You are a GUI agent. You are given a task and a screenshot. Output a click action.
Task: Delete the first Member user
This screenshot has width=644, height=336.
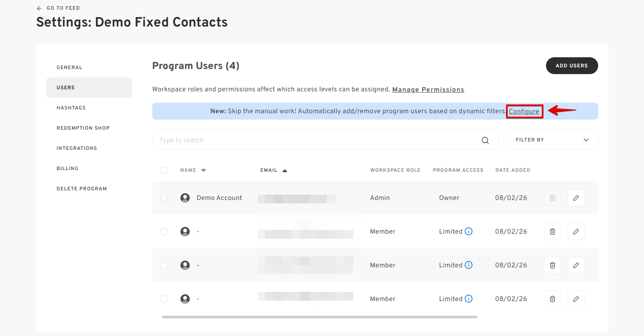(553, 232)
